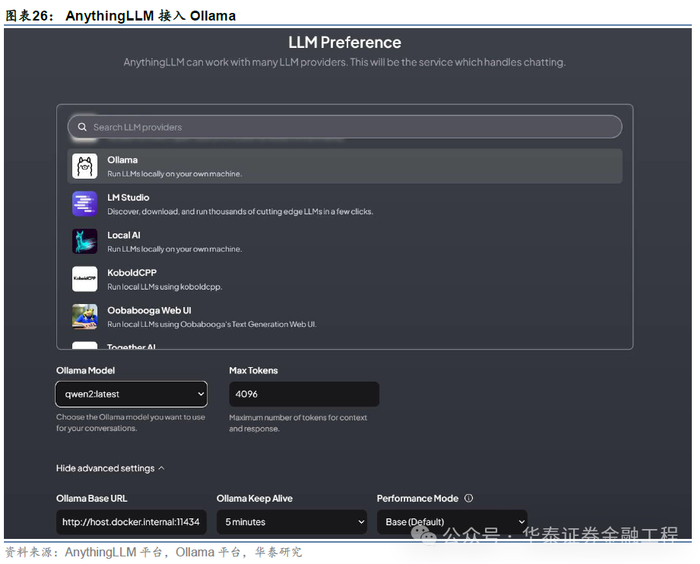Choose the Ollama provider row
Screen dimensions: 700x564
tap(345, 166)
